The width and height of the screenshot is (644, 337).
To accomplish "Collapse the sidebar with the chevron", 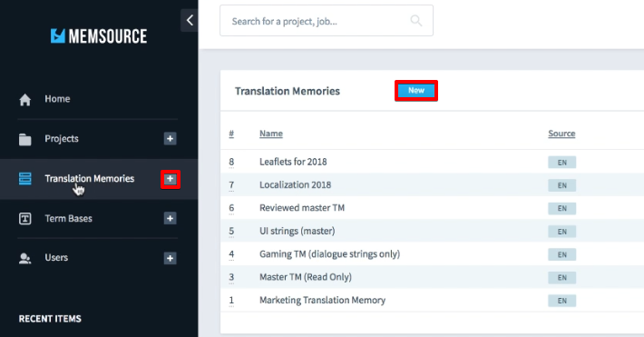I will click(x=190, y=20).
